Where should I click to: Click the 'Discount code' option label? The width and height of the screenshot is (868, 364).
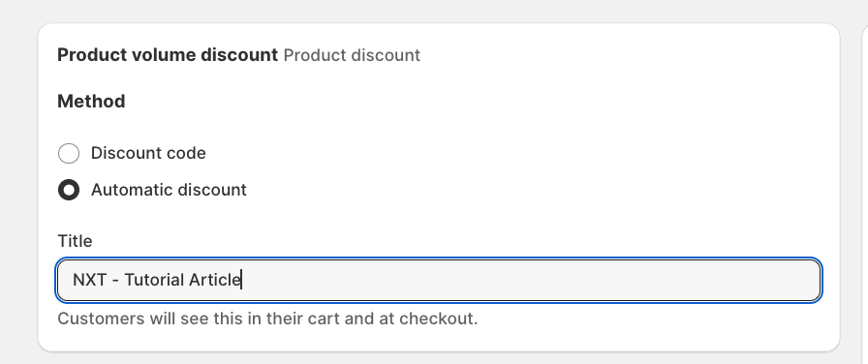[148, 153]
